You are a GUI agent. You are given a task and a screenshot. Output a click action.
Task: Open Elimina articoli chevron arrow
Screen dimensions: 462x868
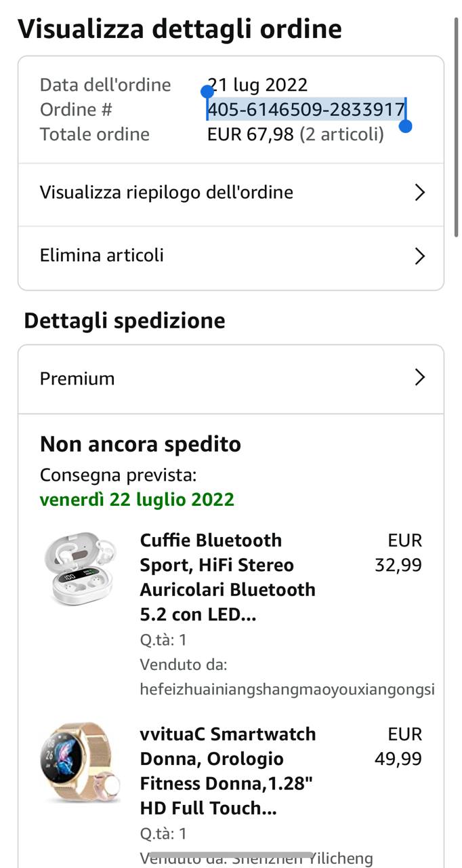point(419,256)
